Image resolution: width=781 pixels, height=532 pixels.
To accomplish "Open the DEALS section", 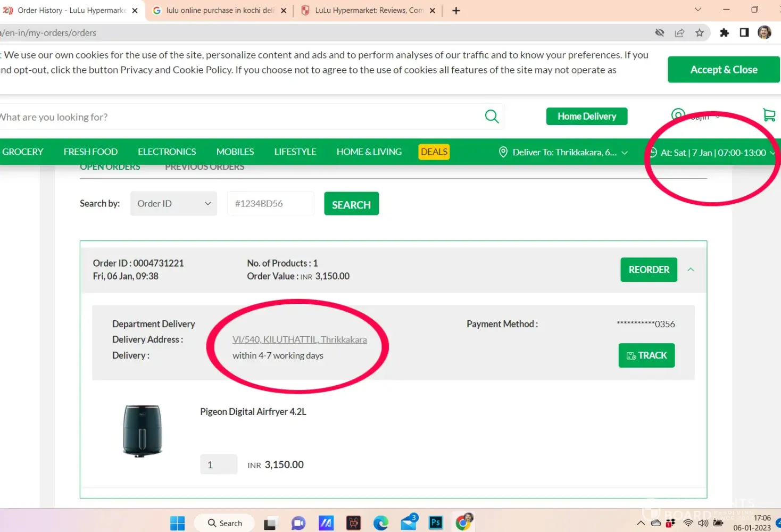I will click(x=434, y=152).
